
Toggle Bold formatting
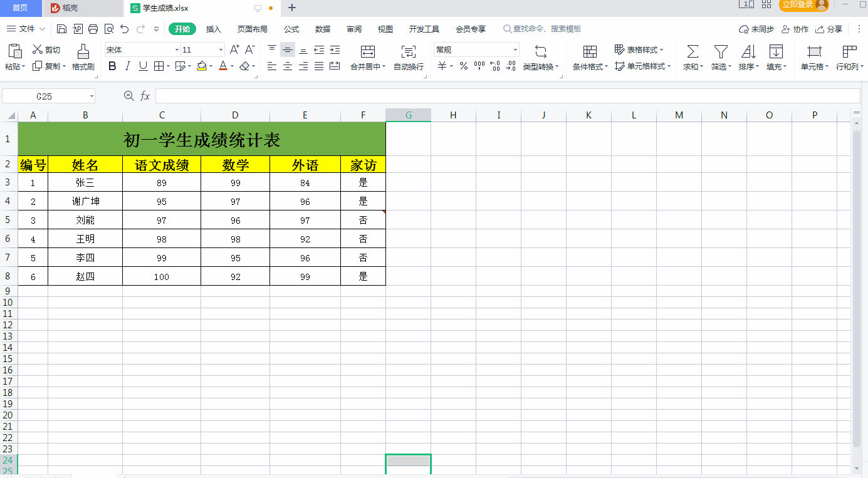[x=113, y=66]
